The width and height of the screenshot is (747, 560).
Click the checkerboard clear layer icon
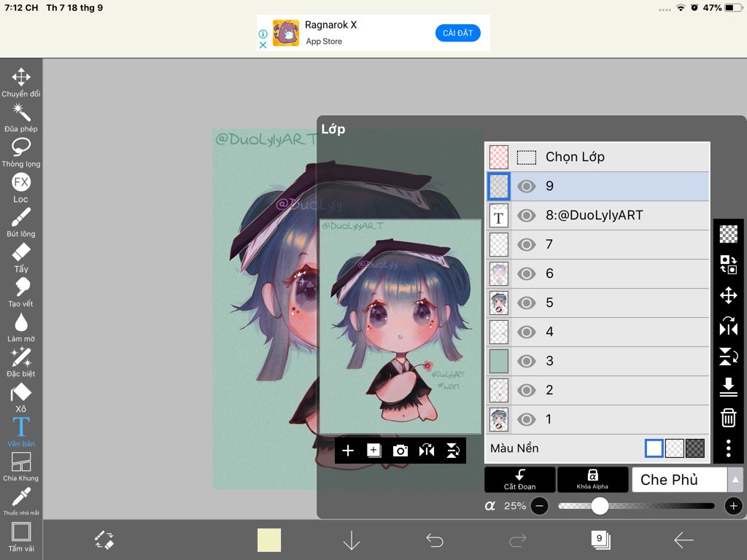point(729,234)
